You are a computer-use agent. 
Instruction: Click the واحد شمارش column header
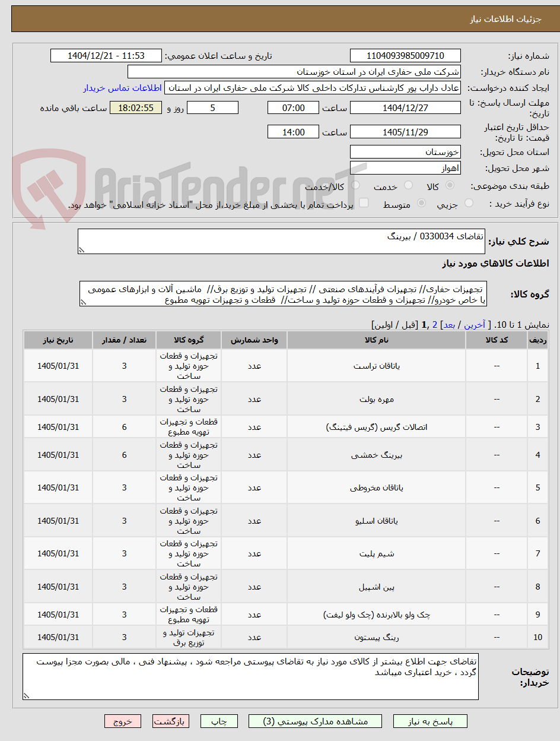coord(254,340)
